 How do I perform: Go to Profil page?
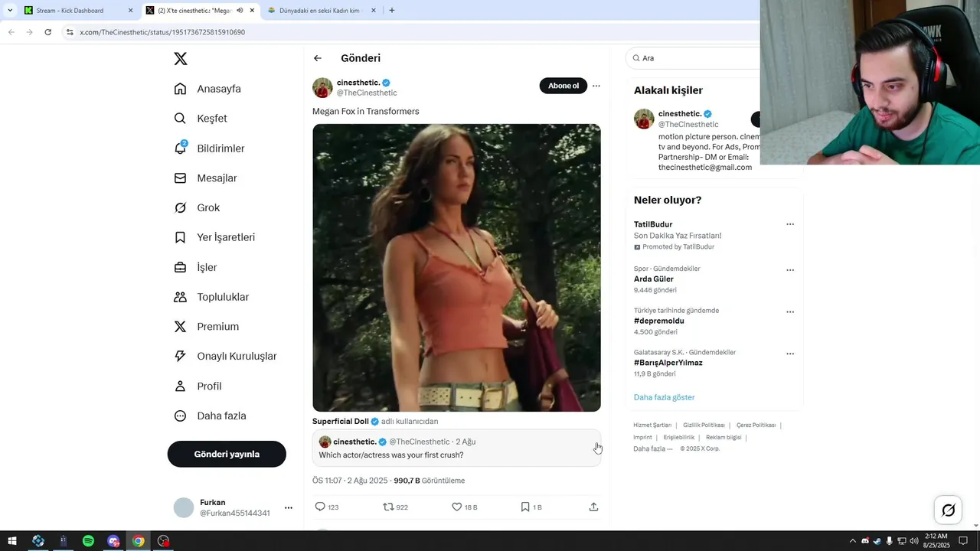[x=198, y=386]
